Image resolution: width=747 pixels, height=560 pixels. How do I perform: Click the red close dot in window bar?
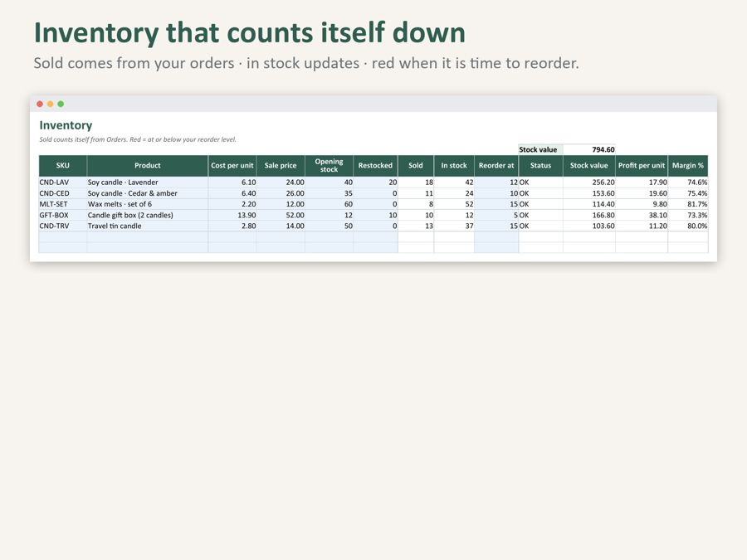[40, 104]
